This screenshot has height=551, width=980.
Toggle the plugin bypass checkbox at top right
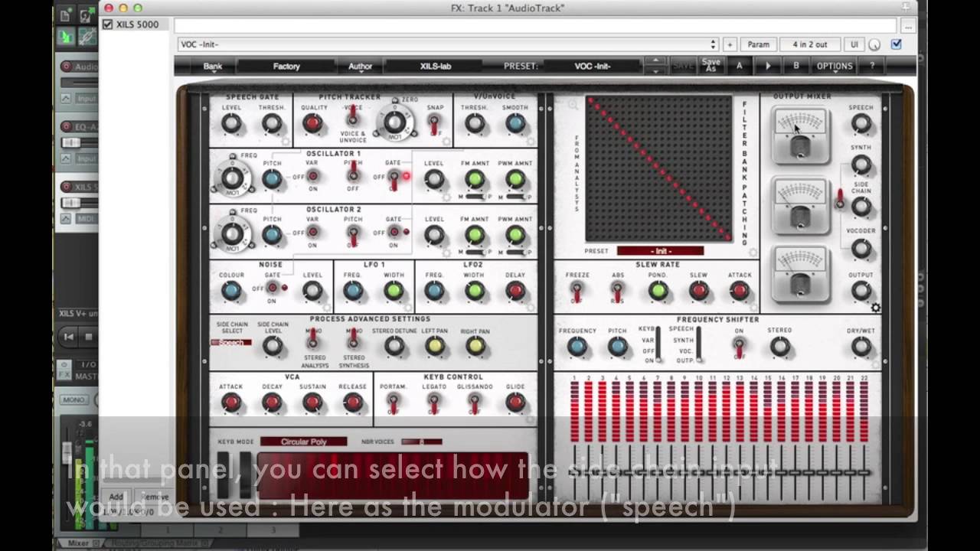coord(897,44)
